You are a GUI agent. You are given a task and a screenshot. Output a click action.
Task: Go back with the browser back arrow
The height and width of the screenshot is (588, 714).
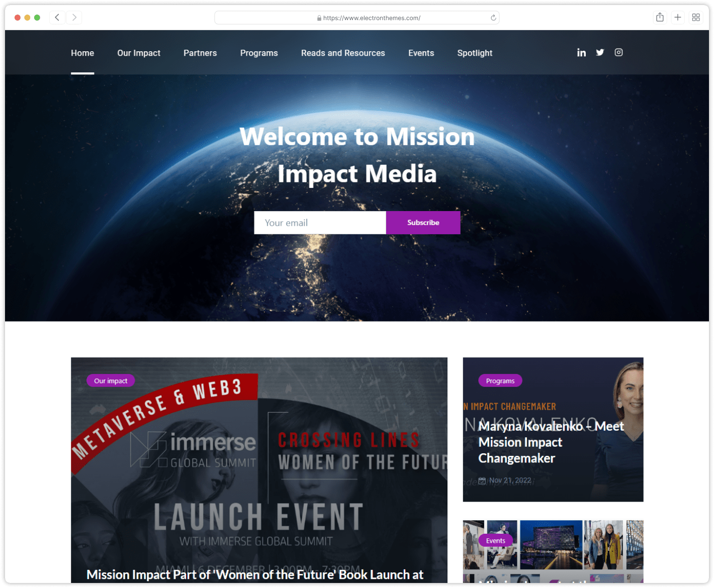[57, 18]
